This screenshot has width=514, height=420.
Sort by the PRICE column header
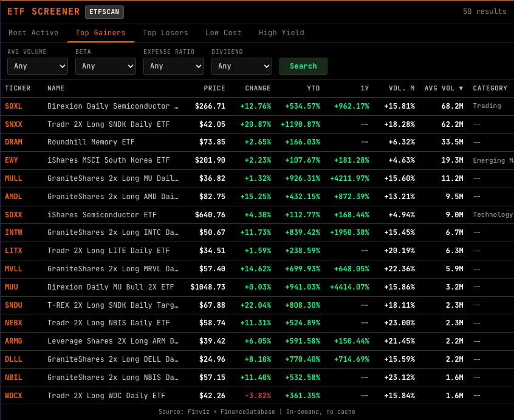coord(214,88)
